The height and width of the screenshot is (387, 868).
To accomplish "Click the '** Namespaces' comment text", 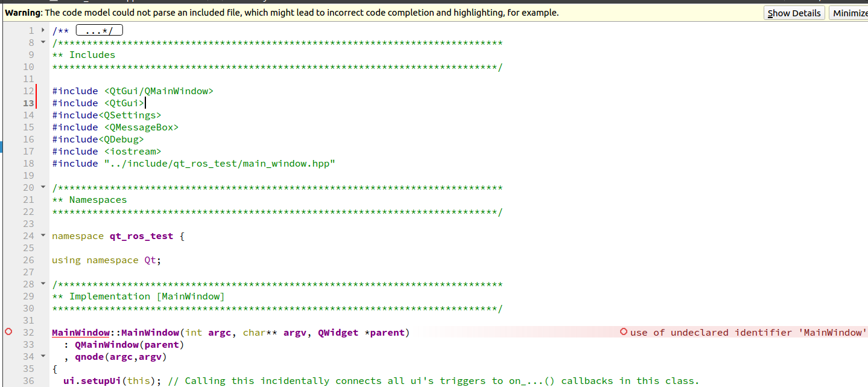I will pos(89,200).
